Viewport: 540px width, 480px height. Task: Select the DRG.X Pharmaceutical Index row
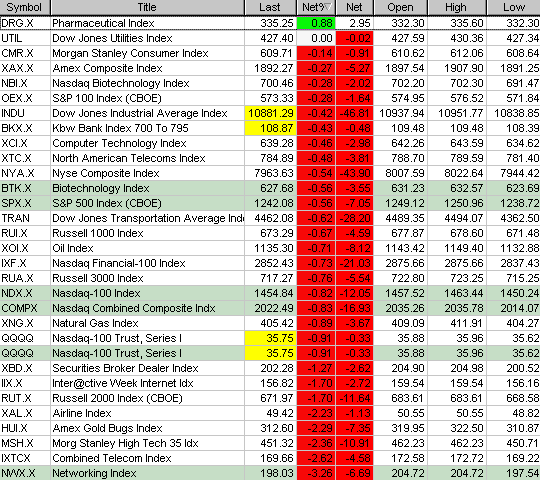click(270, 23)
